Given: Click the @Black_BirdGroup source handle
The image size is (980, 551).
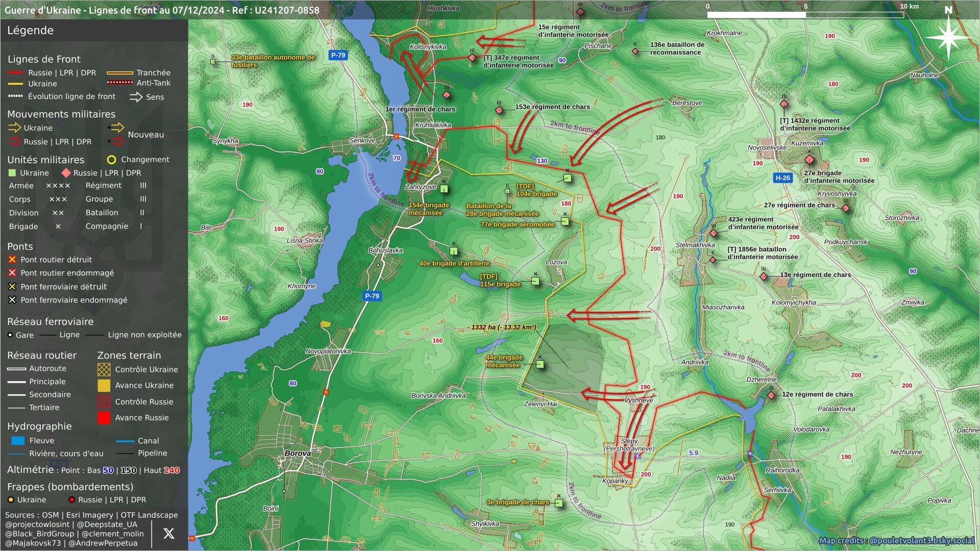Looking at the screenshot, I should pyautogui.click(x=39, y=534).
